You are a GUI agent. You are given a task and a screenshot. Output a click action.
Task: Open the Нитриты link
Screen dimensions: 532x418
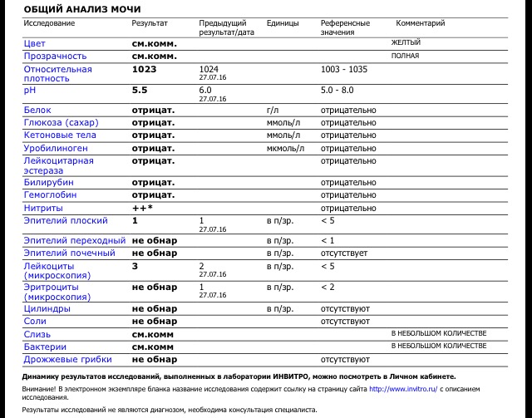[43, 208]
